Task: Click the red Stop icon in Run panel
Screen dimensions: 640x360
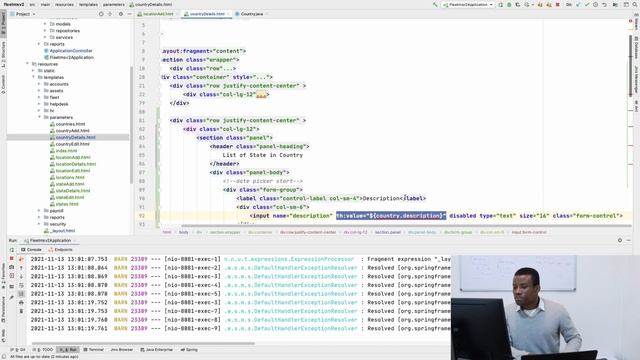Action: coord(11,259)
